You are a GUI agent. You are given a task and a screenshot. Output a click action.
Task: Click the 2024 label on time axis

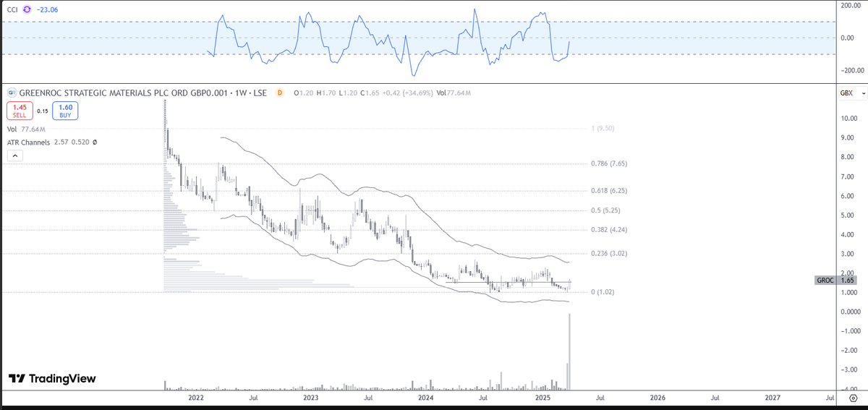[425, 398]
